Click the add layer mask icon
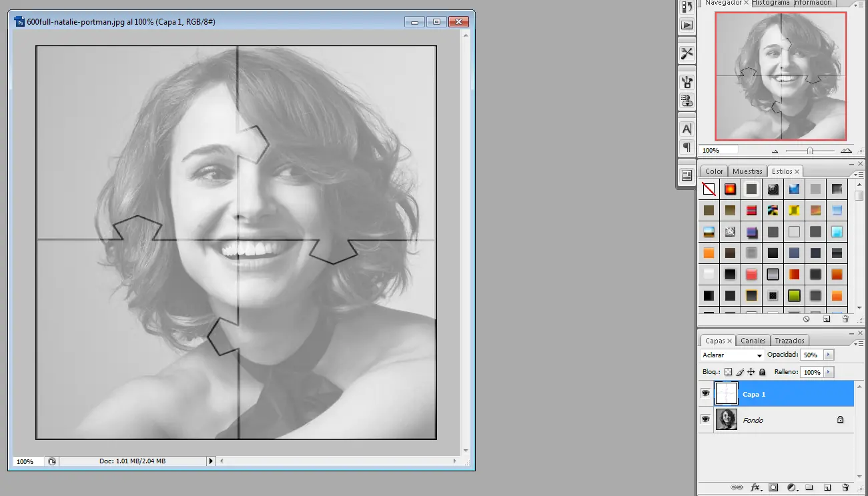Viewport: 868px width, 496px height. tap(773, 487)
